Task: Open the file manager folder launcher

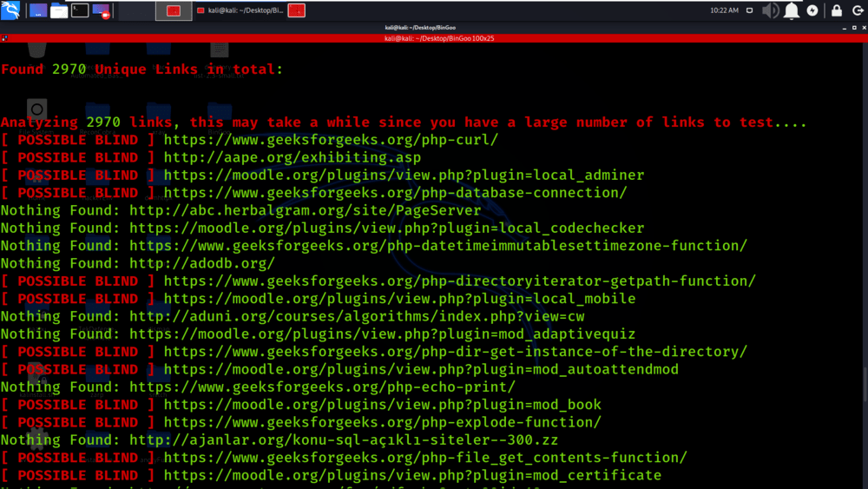Action: 59,10
